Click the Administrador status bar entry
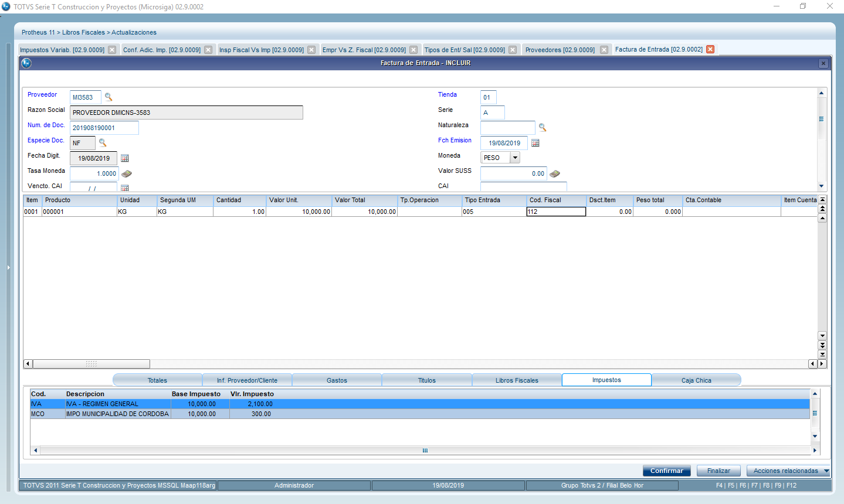 pos(294,485)
